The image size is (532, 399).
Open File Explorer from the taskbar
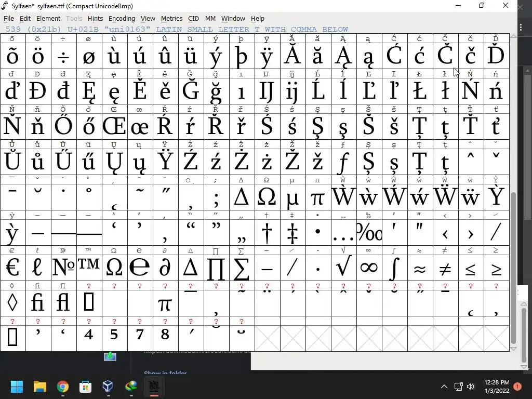[40, 386]
